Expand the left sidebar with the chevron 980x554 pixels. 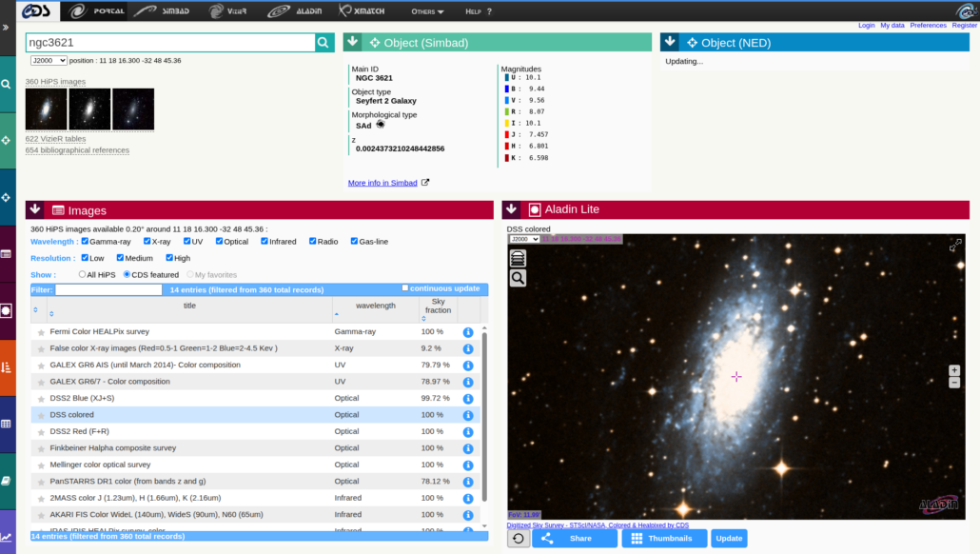pyautogui.click(x=7, y=28)
